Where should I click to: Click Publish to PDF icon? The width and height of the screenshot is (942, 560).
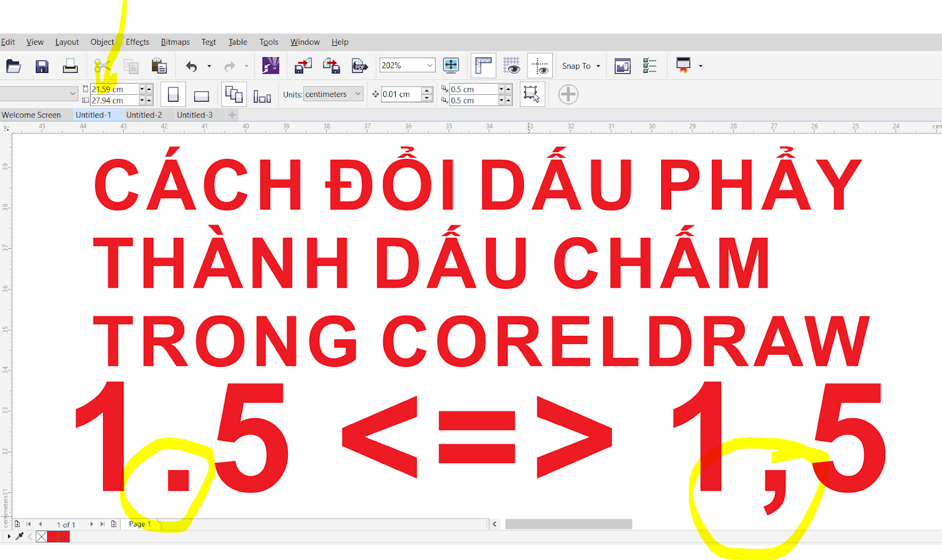pyautogui.click(x=360, y=66)
